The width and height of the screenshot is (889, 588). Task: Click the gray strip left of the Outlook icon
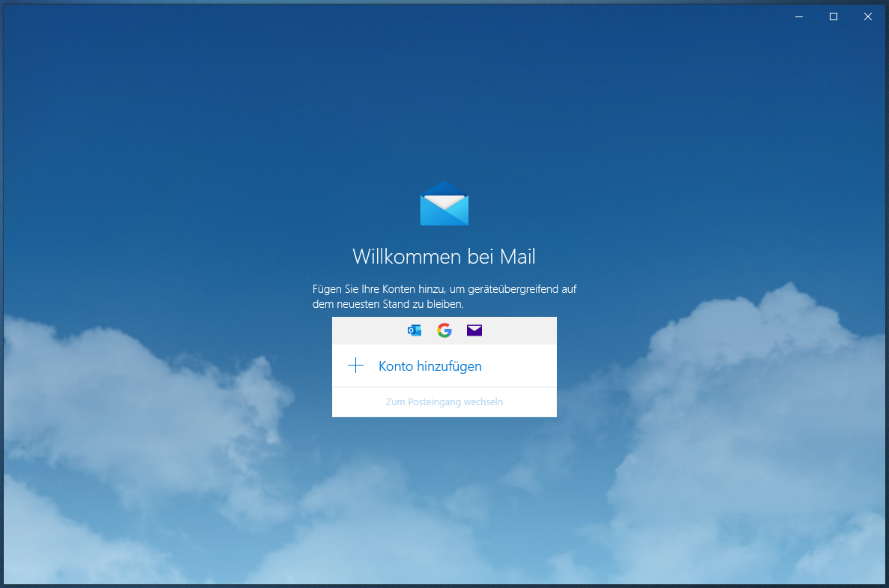367,330
